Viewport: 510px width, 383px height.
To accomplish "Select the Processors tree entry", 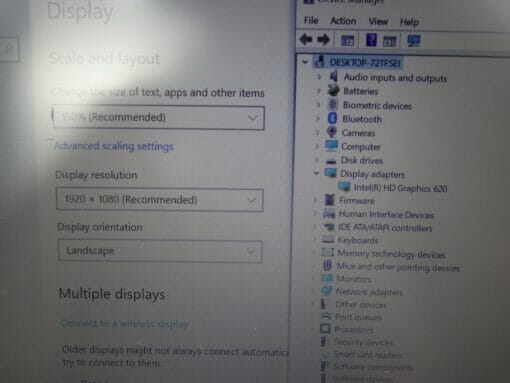I will (354, 329).
